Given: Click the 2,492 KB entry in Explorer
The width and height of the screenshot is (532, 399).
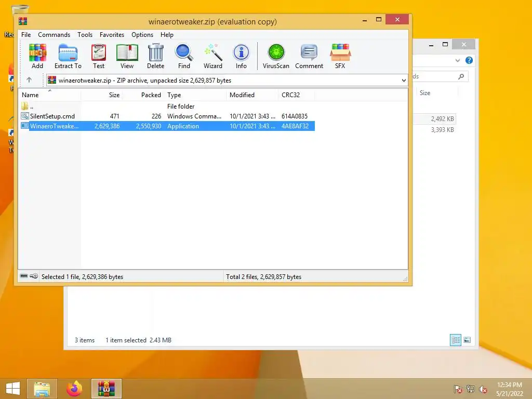Looking at the screenshot, I should pyautogui.click(x=443, y=119).
